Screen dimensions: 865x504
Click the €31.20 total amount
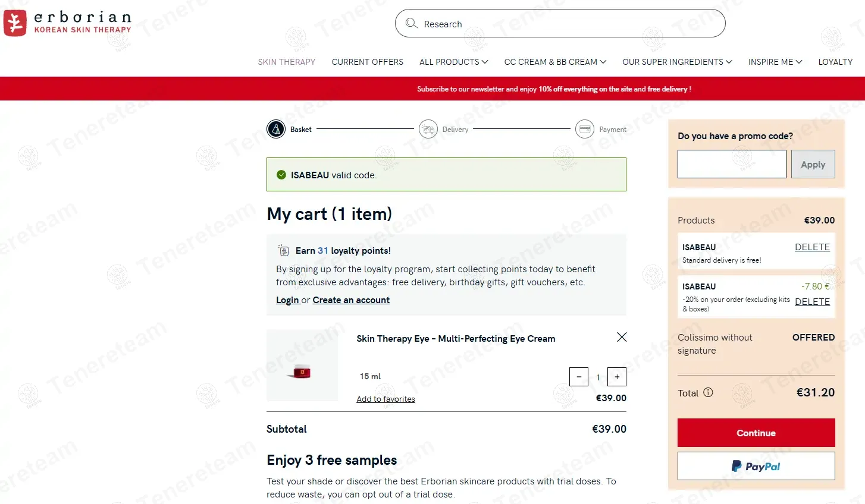pyautogui.click(x=816, y=392)
